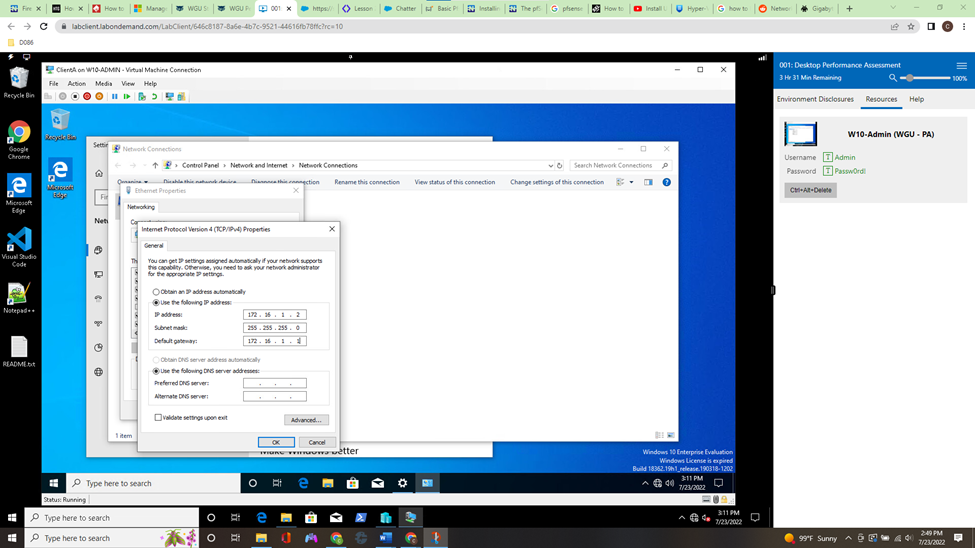Expand the view options dropdown arrow
Viewport: 975px width, 548px height.
coord(631,182)
